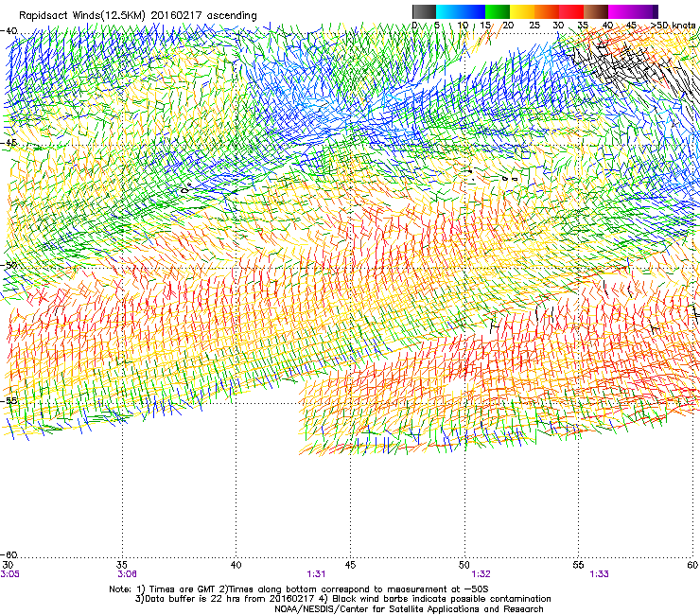Click the '25' label under the color bar
This screenshot has width=700, height=615.
(x=534, y=26)
